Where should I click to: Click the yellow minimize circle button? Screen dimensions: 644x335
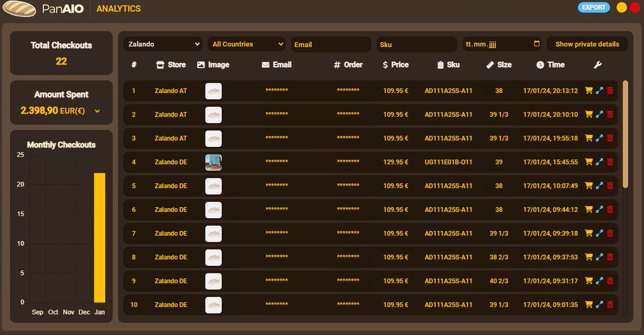click(x=621, y=8)
